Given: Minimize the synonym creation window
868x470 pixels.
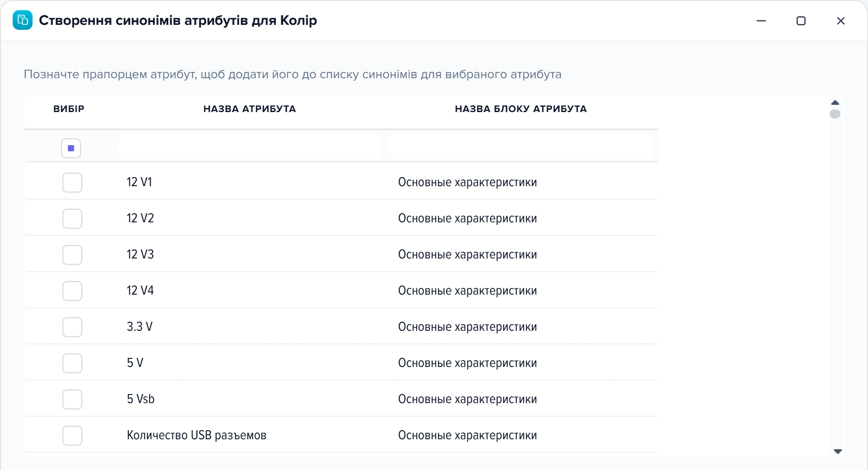Looking at the screenshot, I should tap(761, 21).
